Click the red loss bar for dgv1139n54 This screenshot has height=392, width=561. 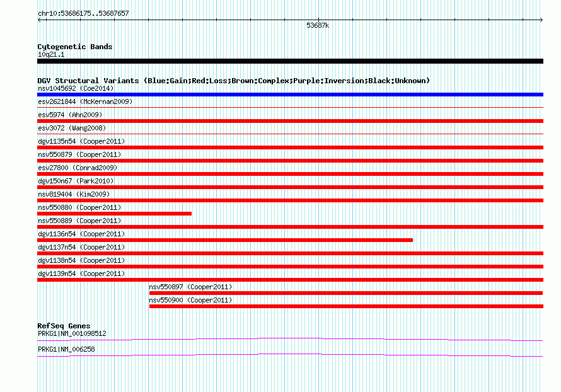(290, 280)
